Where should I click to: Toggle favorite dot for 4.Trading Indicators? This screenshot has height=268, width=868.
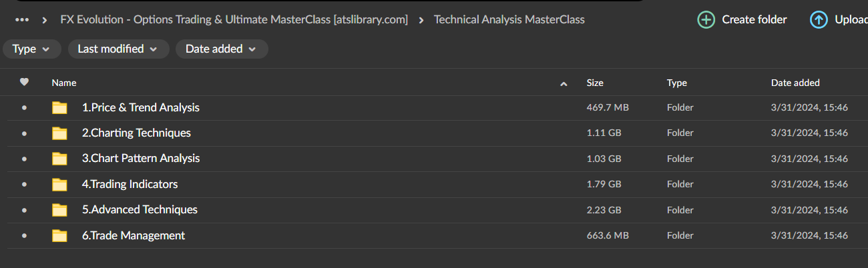point(25,185)
